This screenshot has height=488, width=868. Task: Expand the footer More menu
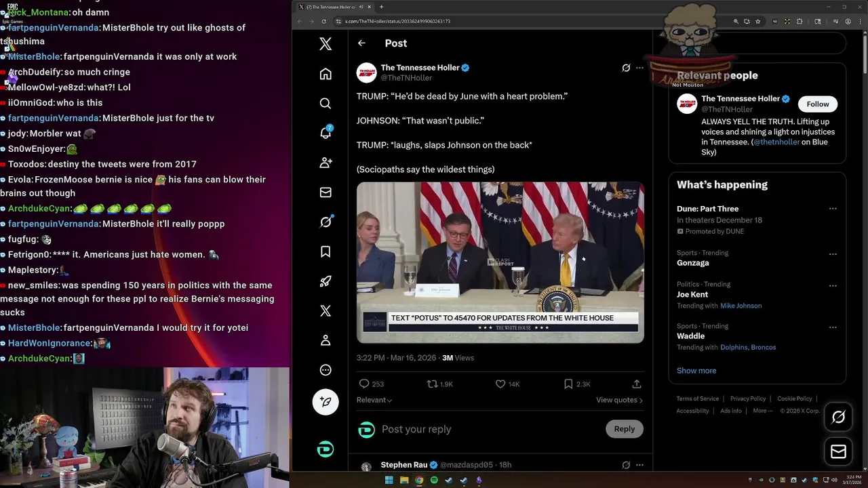pyautogui.click(x=763, y=411)
